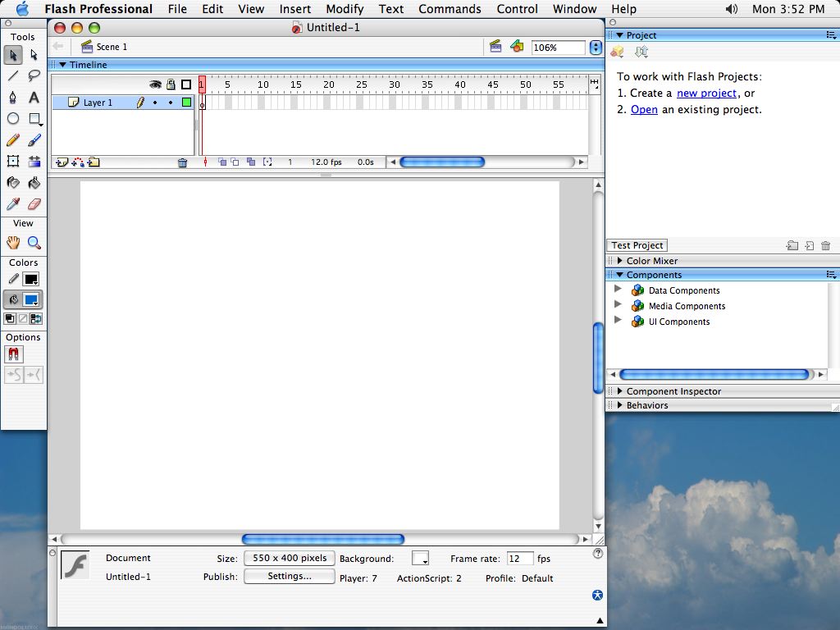Open the zoom percentage dropdown

point(596,48)
